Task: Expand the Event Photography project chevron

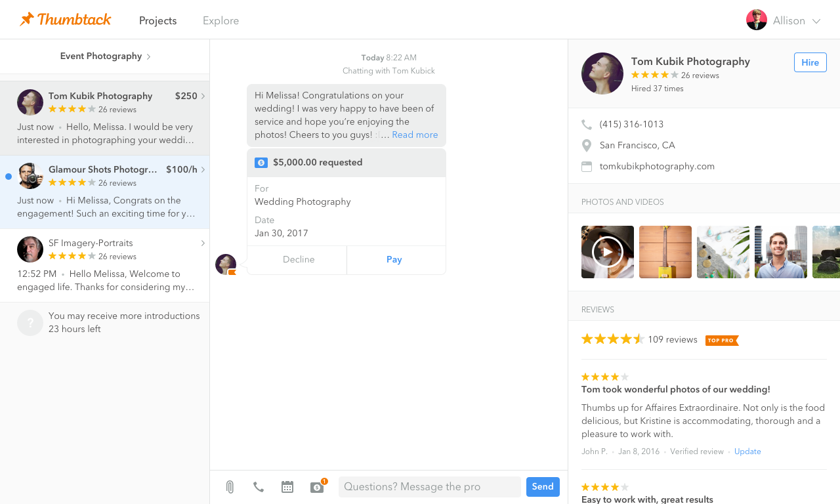Action: [149, 56]
